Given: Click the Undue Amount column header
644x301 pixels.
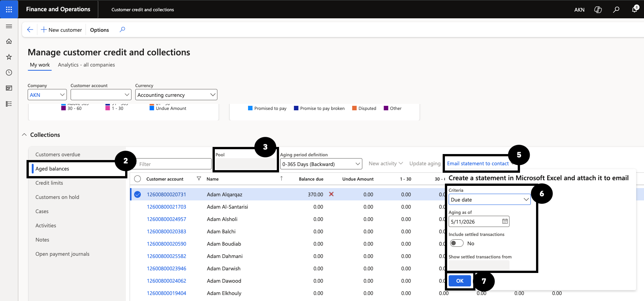Looking at the screenshot, I should click(x=358, y=179).
